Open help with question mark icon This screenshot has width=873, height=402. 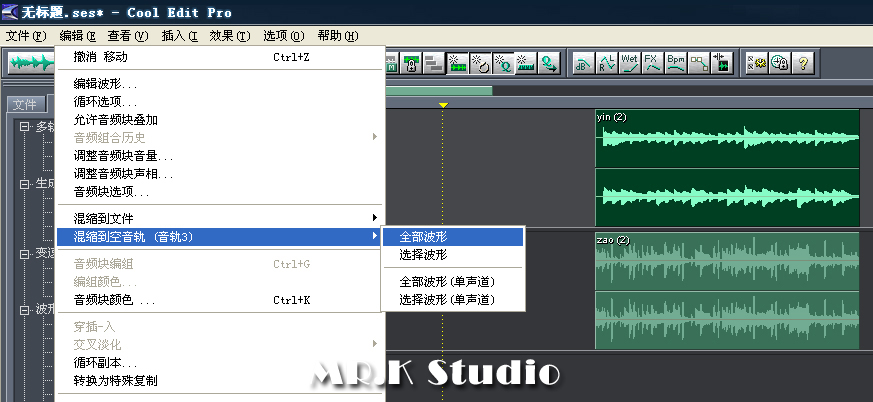pyautogui.click(x=803, y=63)
